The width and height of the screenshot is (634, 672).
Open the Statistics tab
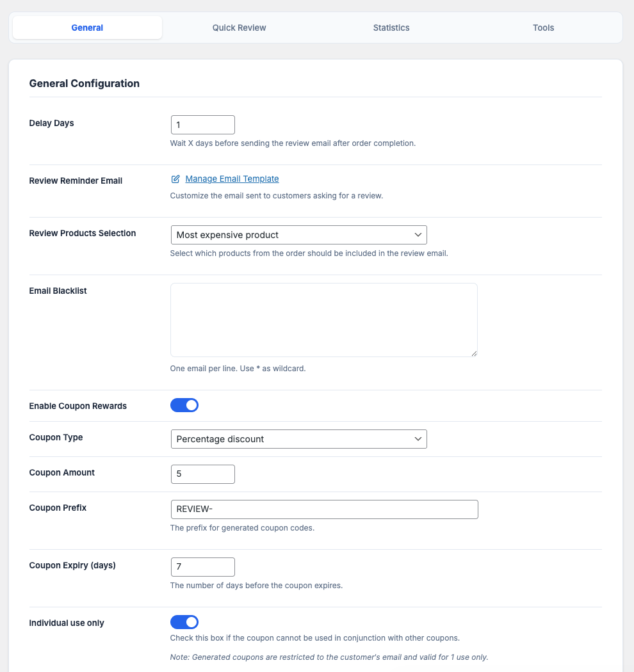tap(391, 28)
